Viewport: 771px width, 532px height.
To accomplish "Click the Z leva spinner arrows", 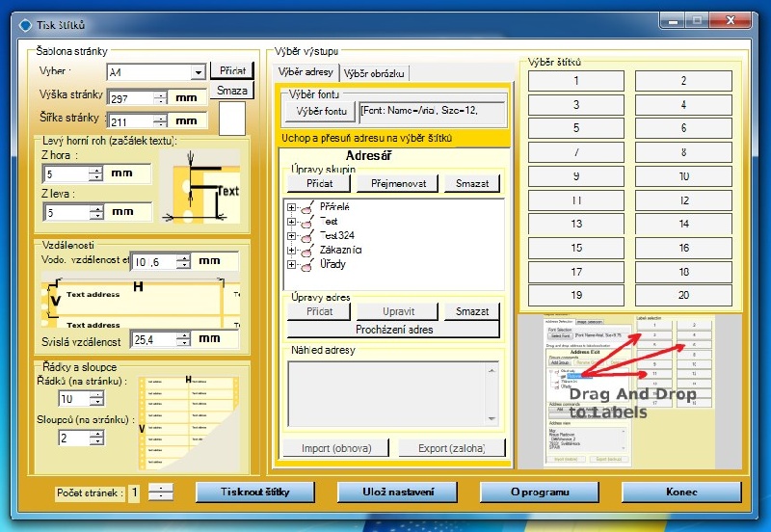I will [x=96, y=212].
